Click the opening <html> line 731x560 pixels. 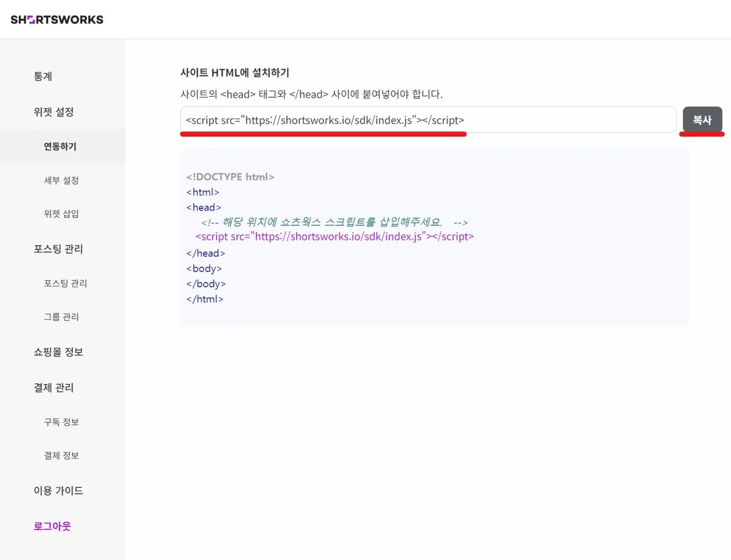coord(203,192)
